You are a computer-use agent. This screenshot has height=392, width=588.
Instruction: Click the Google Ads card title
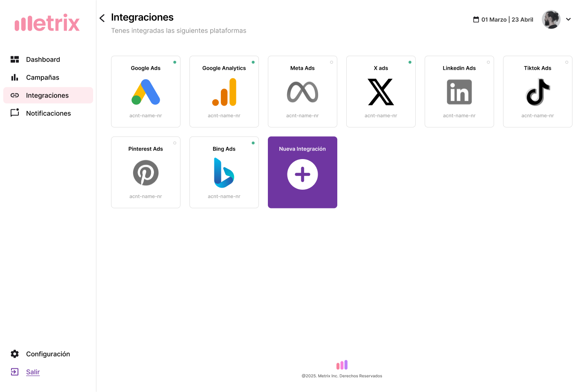[146, 68]
